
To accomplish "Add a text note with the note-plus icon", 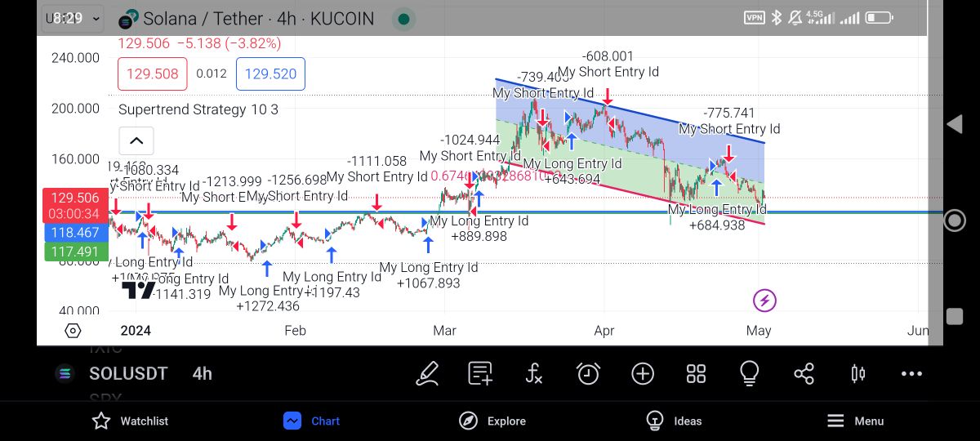I will (x=480, y=373).
